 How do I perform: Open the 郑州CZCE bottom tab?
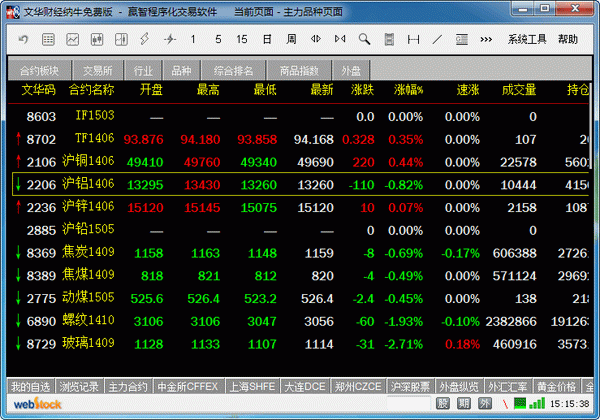[358, 387]
